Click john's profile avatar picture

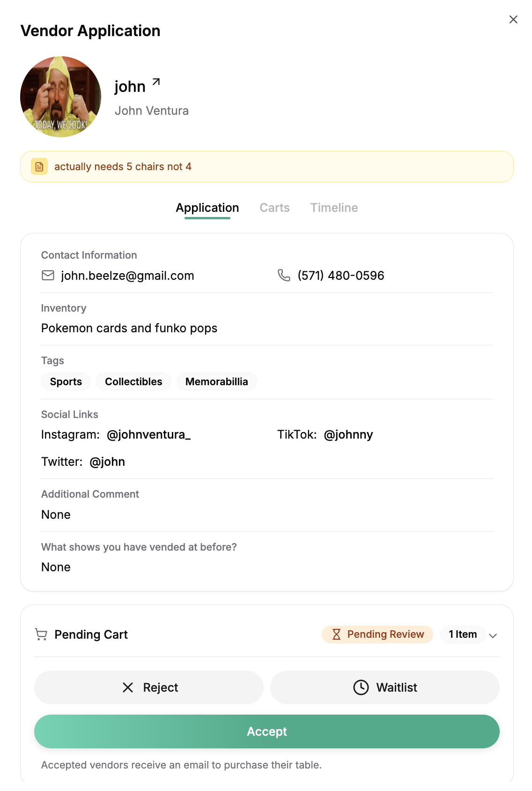click(x=61, y=97)
